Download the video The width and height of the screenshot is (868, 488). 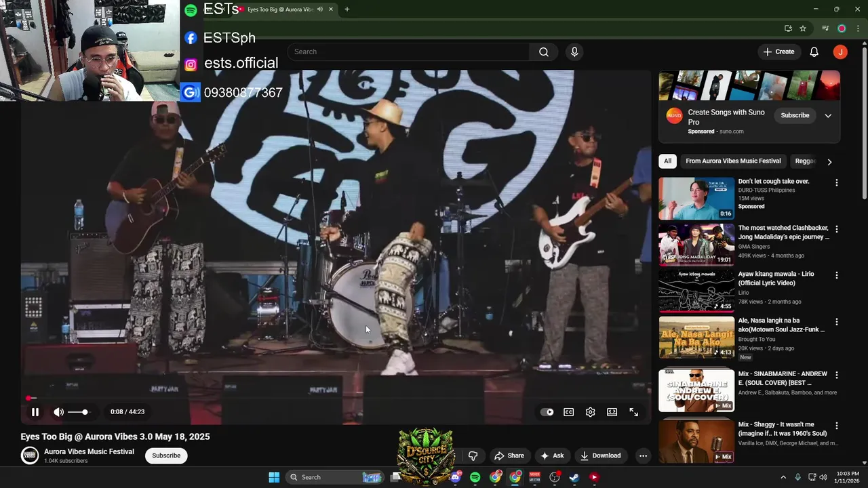point(600,455)
